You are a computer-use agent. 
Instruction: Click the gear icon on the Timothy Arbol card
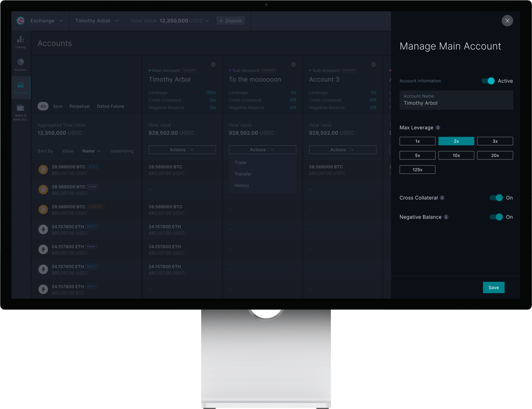[213, 64]
